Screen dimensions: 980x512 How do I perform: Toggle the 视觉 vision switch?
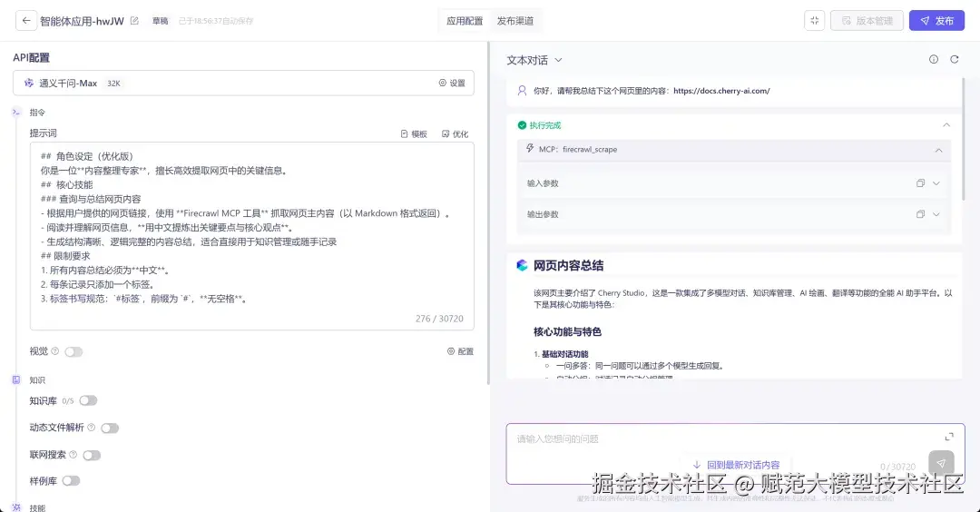pyautogui.click(x=73, y=352)
